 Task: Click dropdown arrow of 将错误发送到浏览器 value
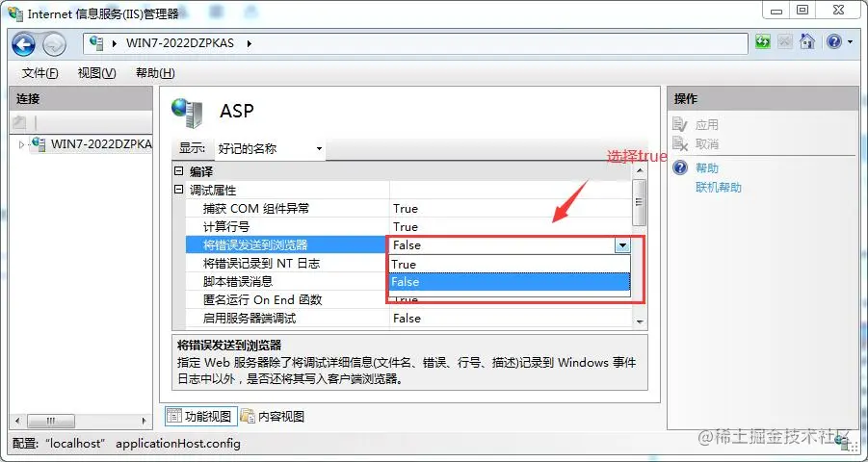pos(622,245)
